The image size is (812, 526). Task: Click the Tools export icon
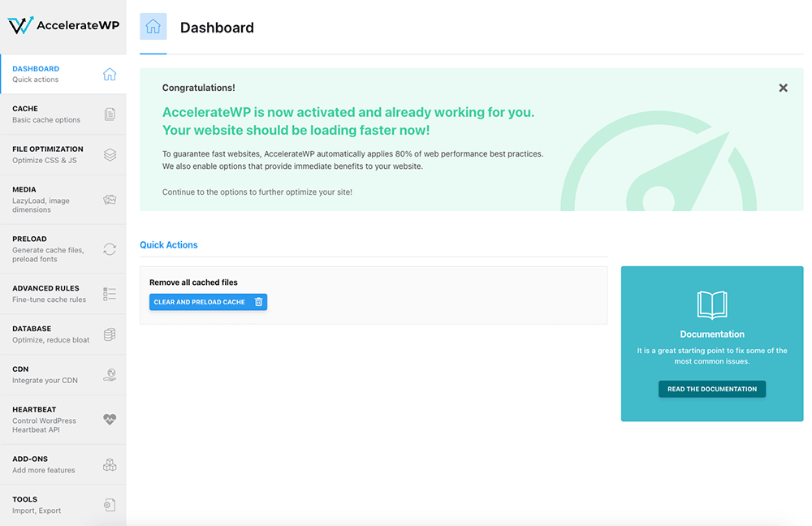pyautogui.click(x=110, y=505)
